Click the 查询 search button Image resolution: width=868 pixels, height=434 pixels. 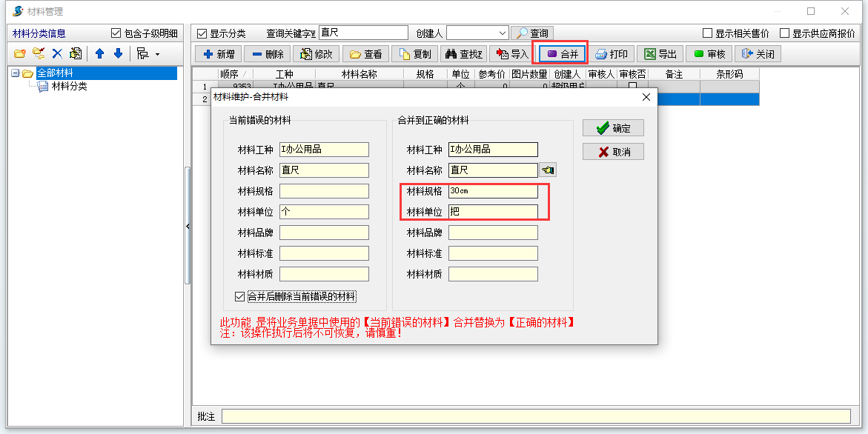point(532,33)
